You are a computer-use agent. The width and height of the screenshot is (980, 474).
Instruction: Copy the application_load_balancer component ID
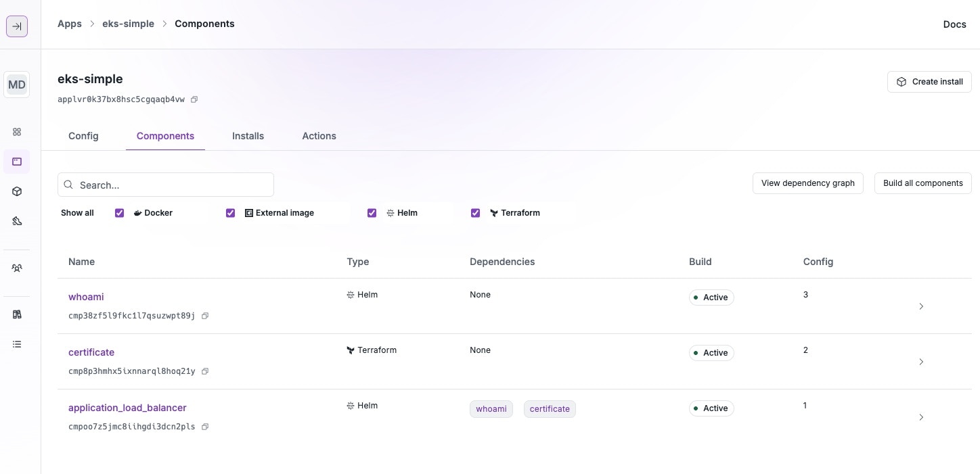pos(205,427)
